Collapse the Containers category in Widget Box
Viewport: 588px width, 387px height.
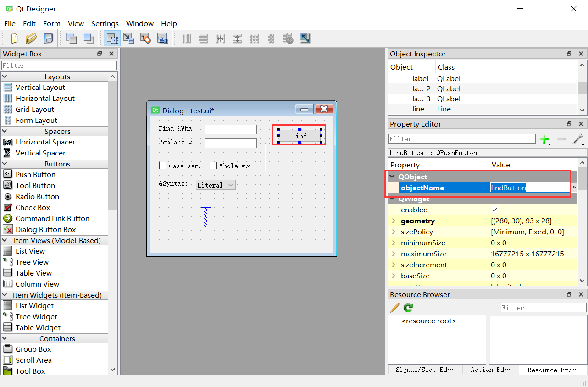[x=6, y=338]
